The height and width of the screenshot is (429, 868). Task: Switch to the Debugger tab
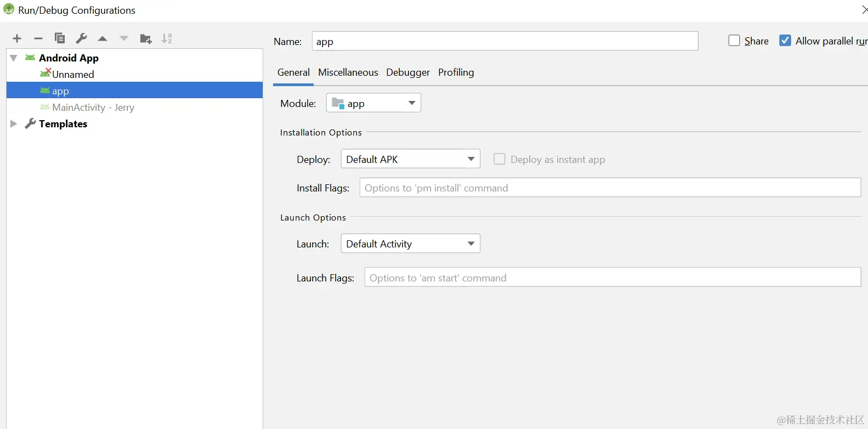(408, 72)
